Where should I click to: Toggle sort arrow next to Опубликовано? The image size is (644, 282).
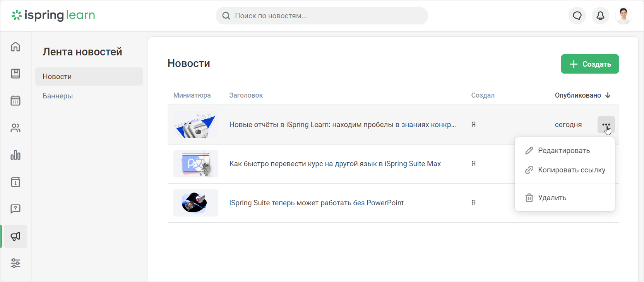click(x=608, y=95)
